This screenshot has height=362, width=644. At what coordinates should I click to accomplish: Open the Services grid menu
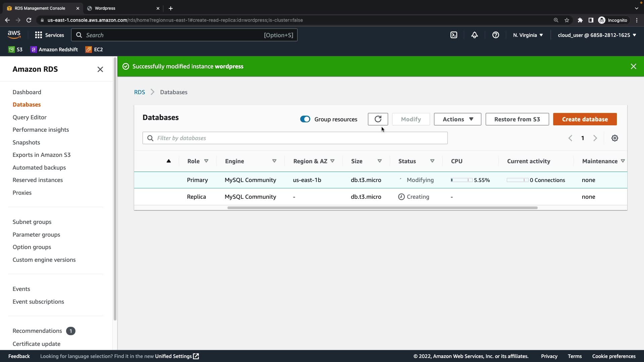coord(49,35)
